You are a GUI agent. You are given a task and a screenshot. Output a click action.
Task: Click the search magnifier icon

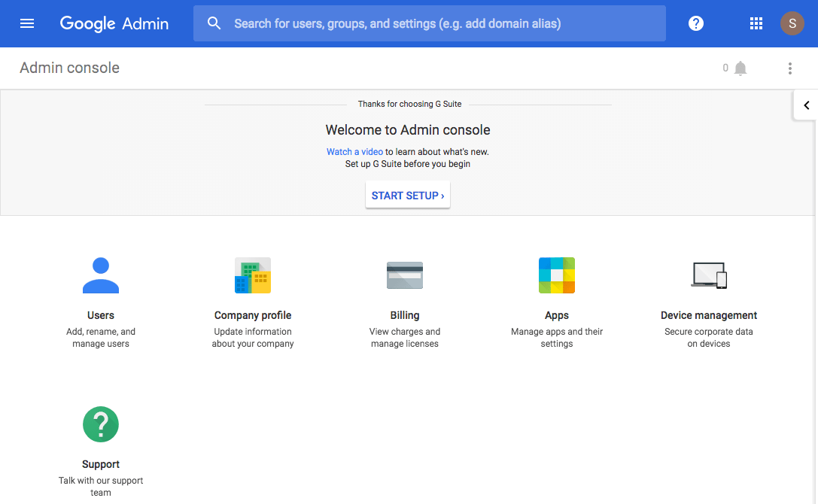click(214, 23)
